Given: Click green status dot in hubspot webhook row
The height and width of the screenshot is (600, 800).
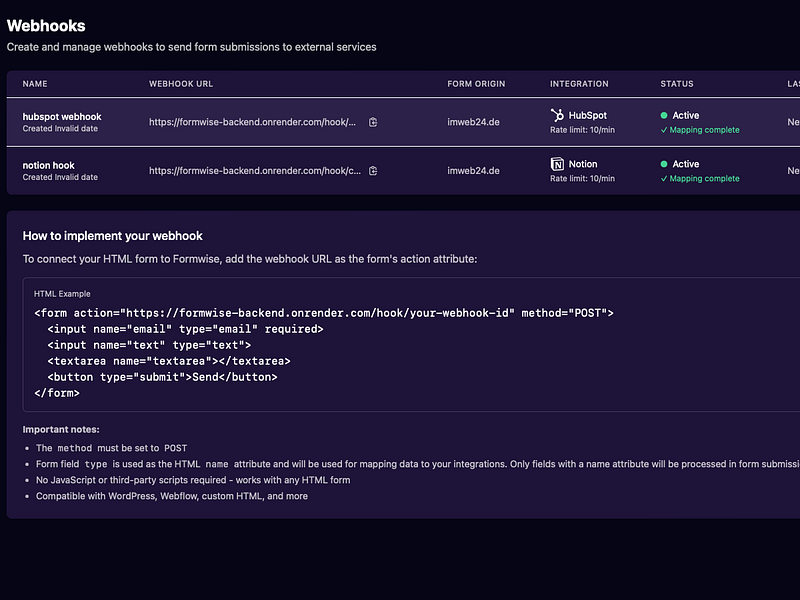Looking at the screenshot, I should [x=664, y=115].
